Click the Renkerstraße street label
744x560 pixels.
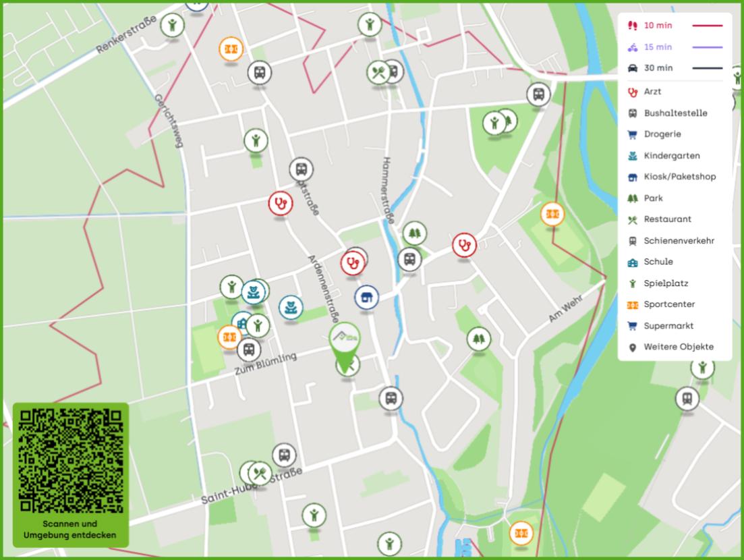(x=126, y=34)
